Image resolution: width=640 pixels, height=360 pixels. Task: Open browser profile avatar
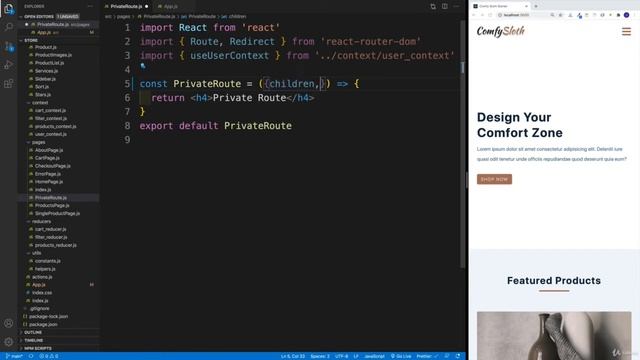(627, 15)
